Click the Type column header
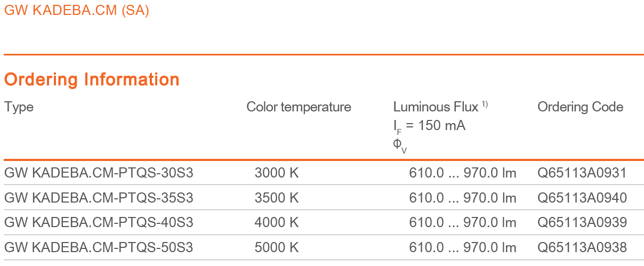 (19, 107)
